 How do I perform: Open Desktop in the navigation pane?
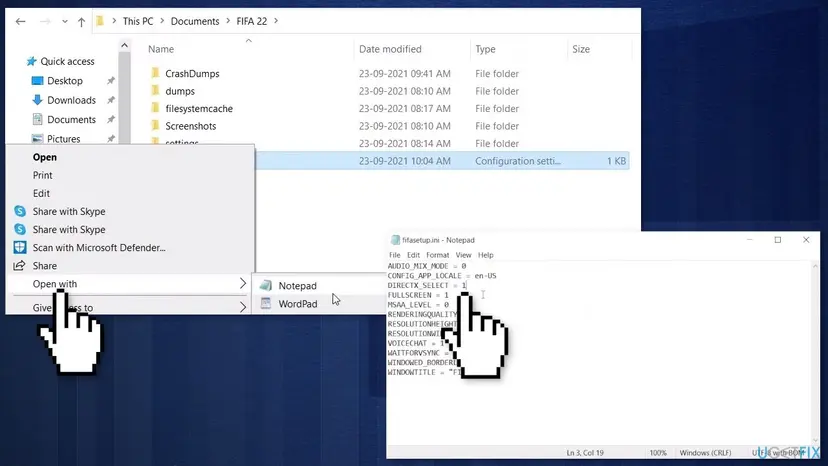pyautogui.click(x=64, y=81)
